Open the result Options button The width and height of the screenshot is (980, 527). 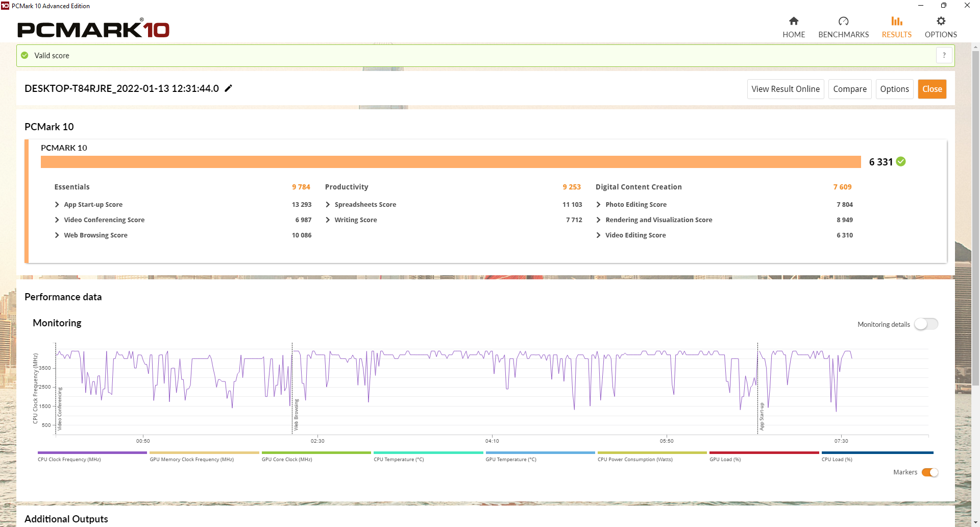click(x=894, y=89)
